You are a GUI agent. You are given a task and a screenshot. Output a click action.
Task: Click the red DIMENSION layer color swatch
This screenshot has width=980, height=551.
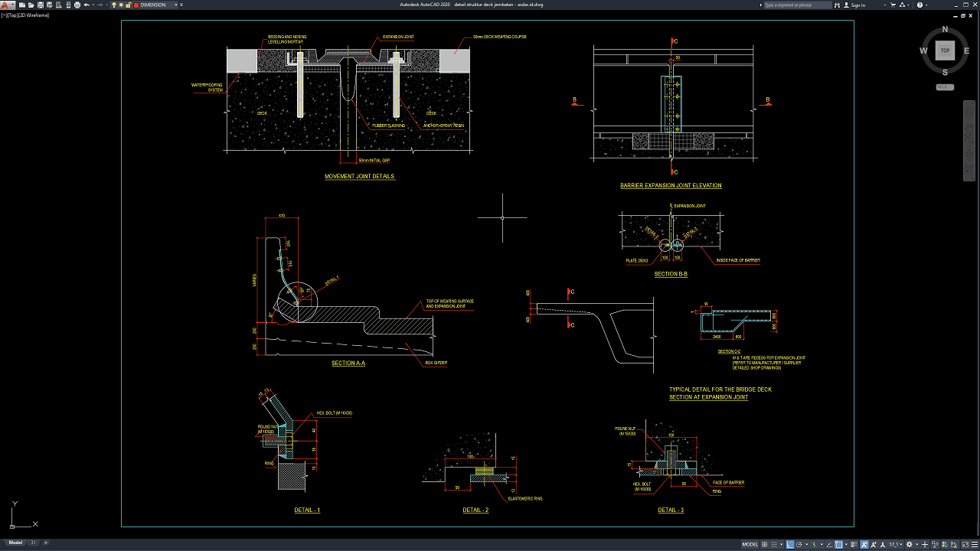pyautogui.click(x=136, y=5)
